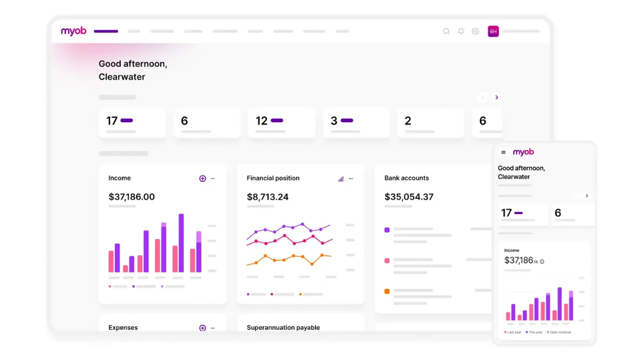Click the BH avatar badge

point(493,31)
